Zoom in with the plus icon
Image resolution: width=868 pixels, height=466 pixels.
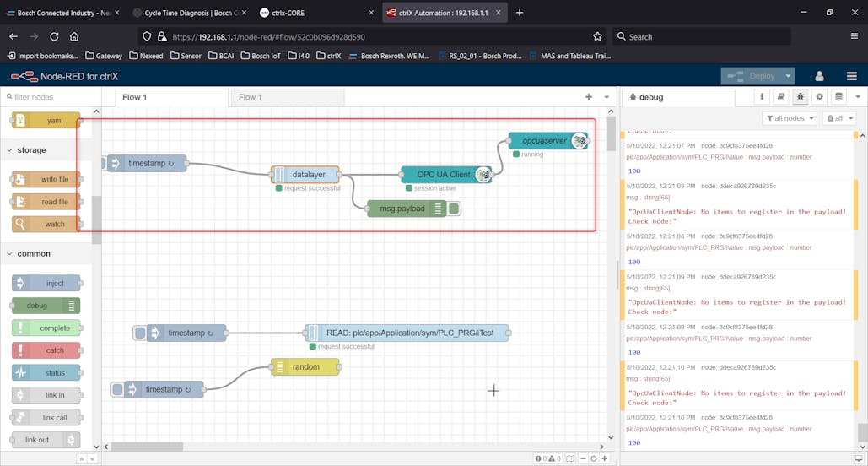coord(605,458)
